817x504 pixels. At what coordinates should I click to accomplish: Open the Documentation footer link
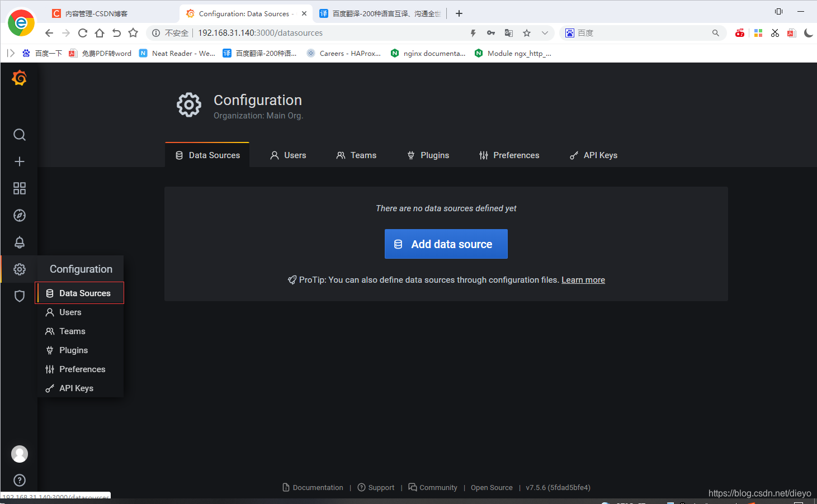coord(313,487)
